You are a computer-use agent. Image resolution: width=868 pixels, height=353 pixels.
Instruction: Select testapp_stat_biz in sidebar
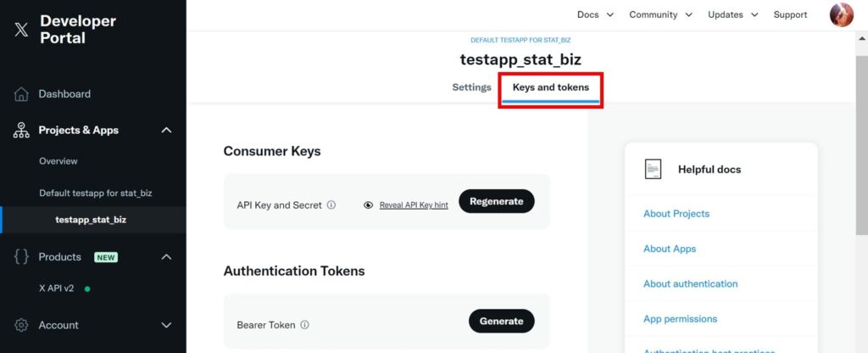click(91, 220)
